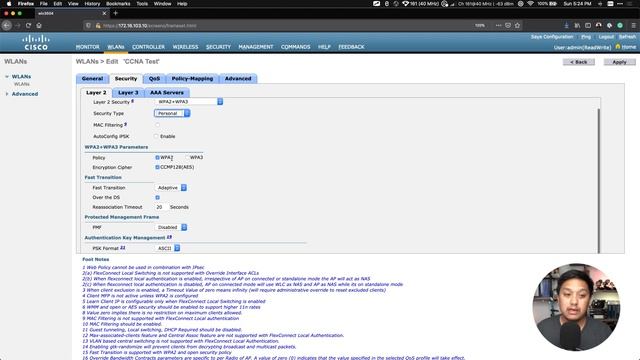Switch to the AAA Servers tab
Image resolution: width=640 pixels, height=360 pixels.
pos(167,93)
